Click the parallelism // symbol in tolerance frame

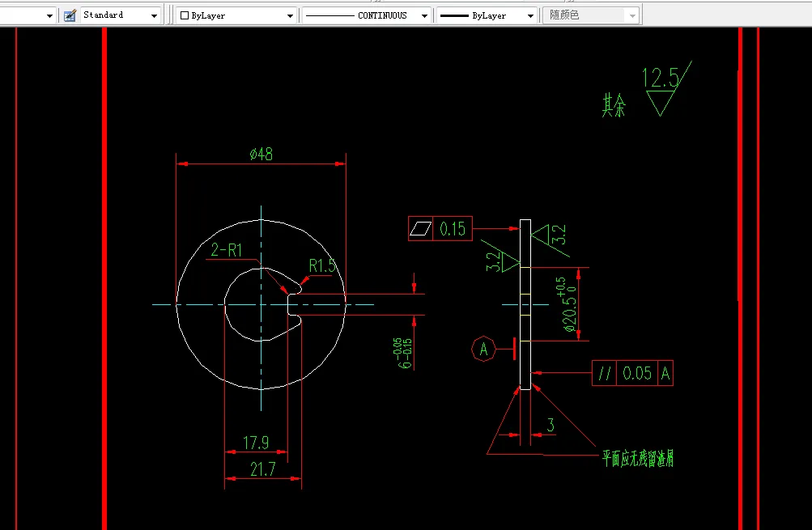[x=604, y=373]
